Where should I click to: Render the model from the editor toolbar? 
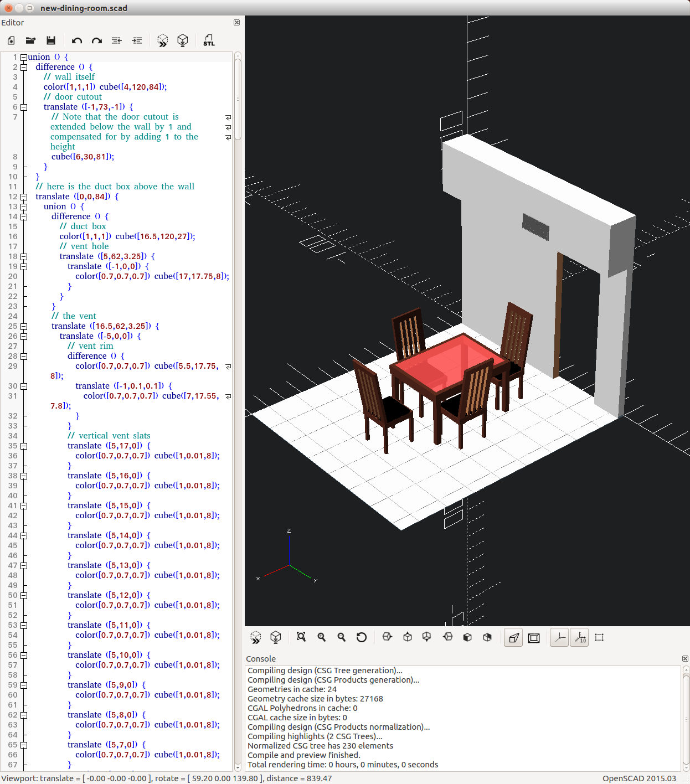pyautogui.click(x=183, y=40)
